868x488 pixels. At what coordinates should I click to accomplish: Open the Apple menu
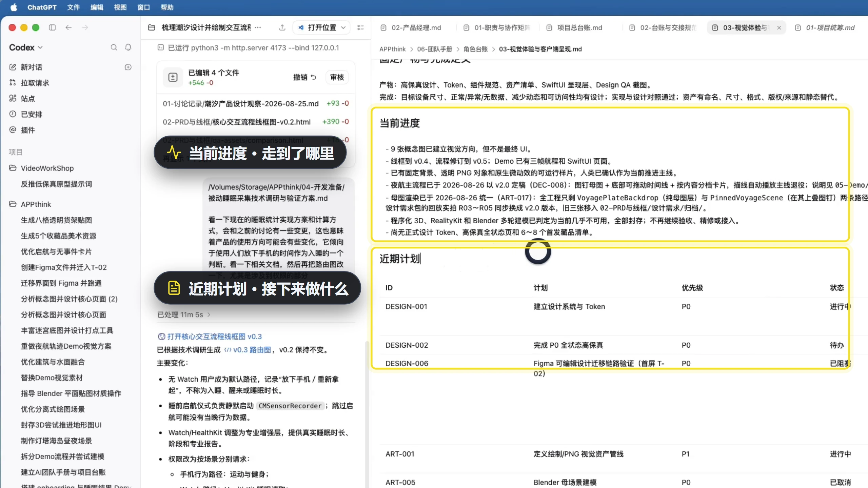(14, 7)
